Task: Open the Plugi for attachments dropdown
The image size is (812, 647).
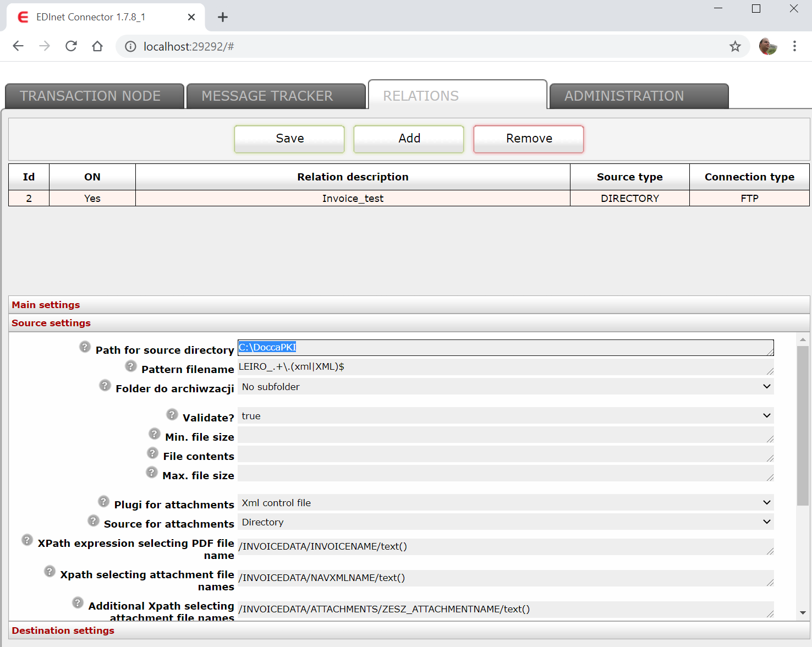Action: (506, 503)
